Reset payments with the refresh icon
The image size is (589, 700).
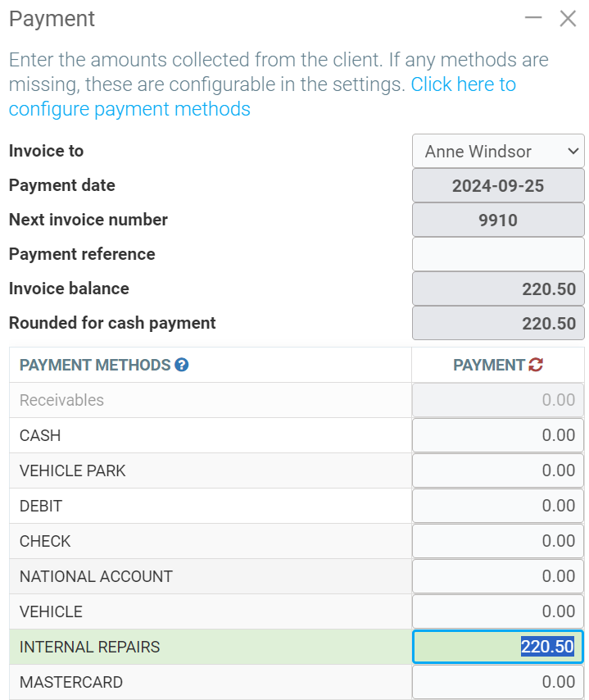tap(537, 364)
